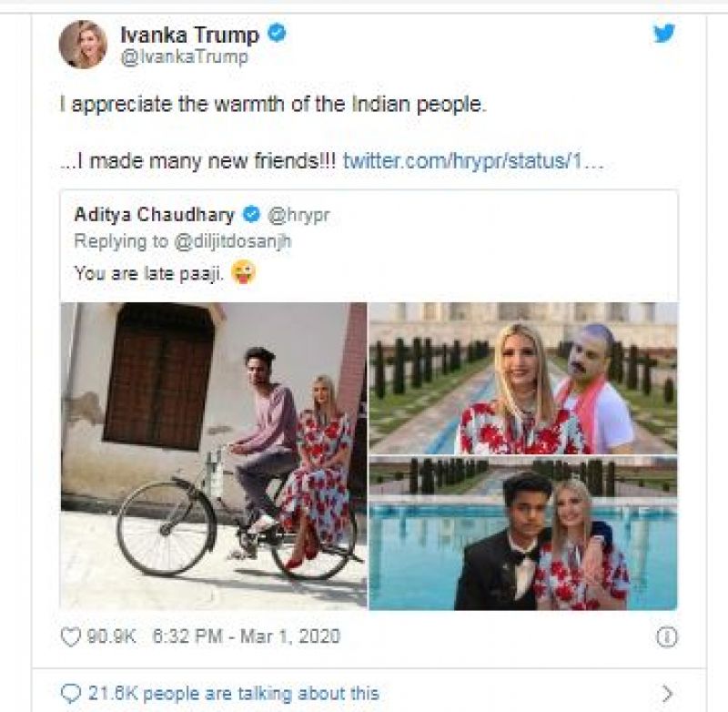Click verified badge next to Aditya Chaudhary

(x=250, y=216)
